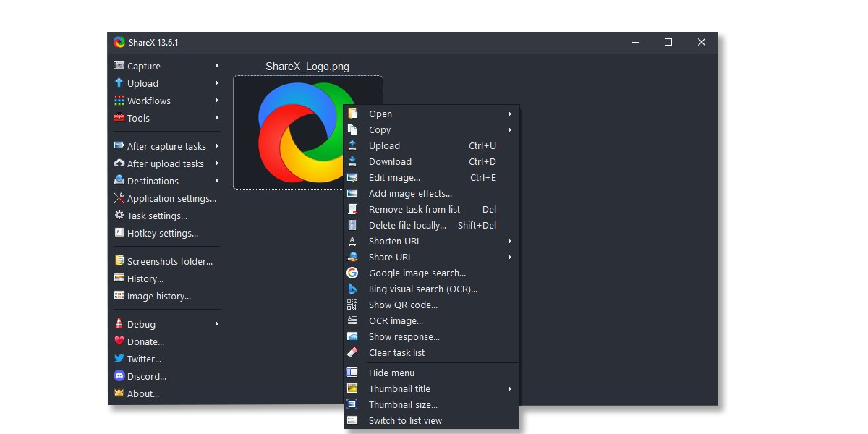Click the Bing visual search icon

click(x=352, y=289)
